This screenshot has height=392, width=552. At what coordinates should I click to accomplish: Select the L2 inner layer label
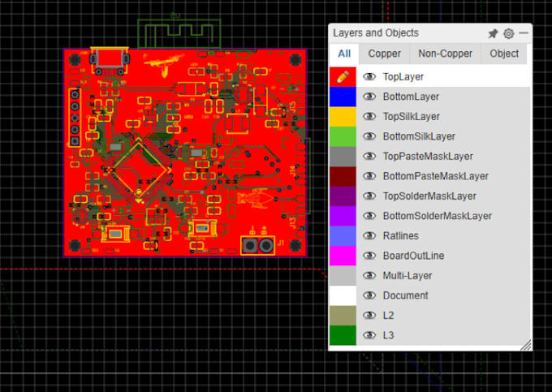coord(388,315)
